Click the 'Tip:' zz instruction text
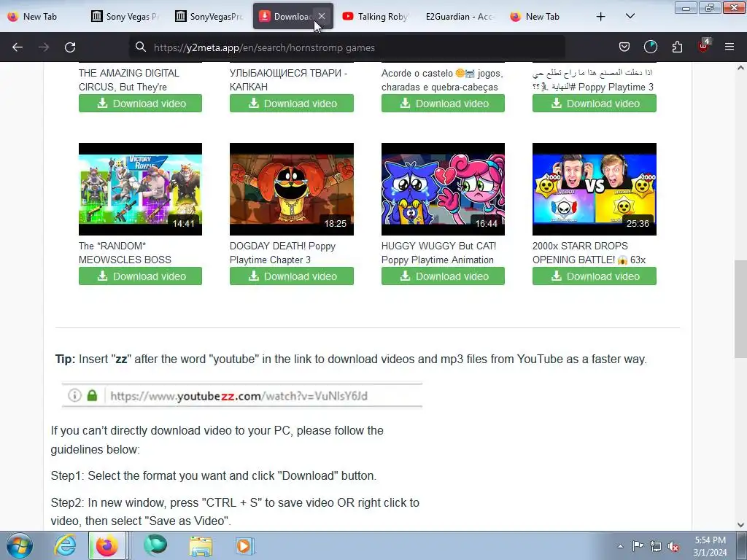Image resolution: width=747 pixels, height=560 pixels. pos(351,359)
